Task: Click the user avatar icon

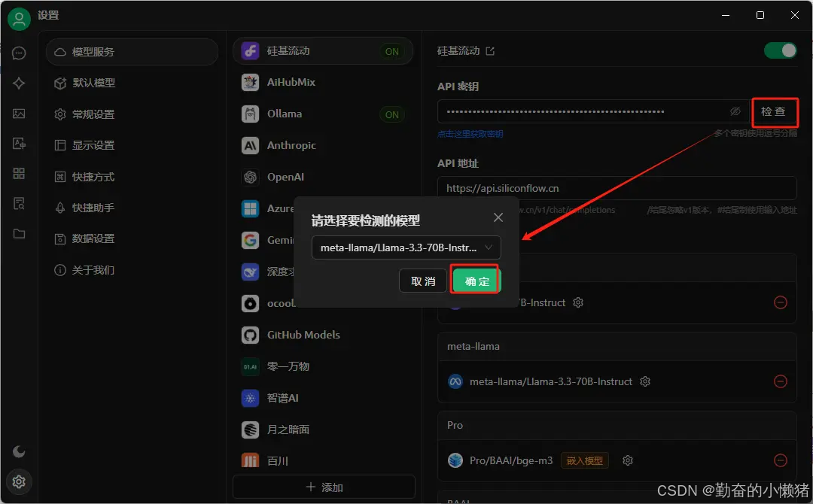Action: click(19, 19)
